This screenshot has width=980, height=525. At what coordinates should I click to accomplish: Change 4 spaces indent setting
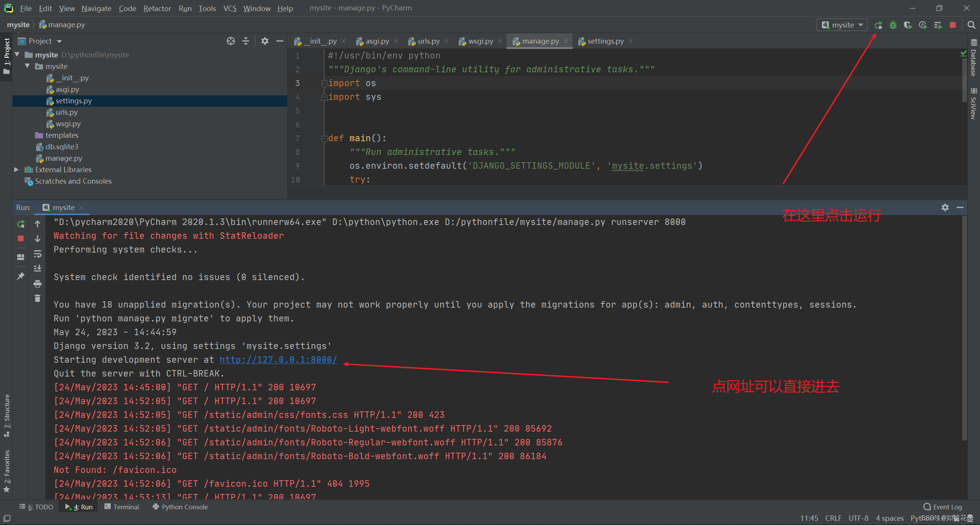890,518
